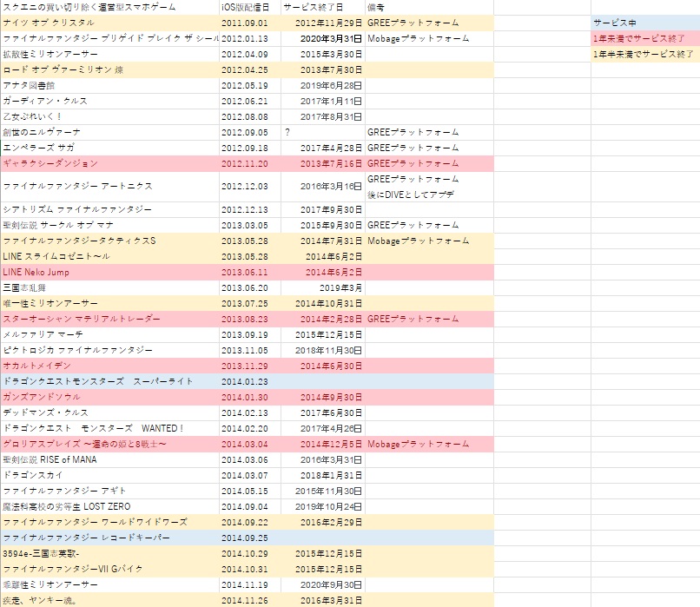This screenshot has width=700, height=607.
Task: Click red legend "1年未満でサービス終了"
Action: (645, 38)
